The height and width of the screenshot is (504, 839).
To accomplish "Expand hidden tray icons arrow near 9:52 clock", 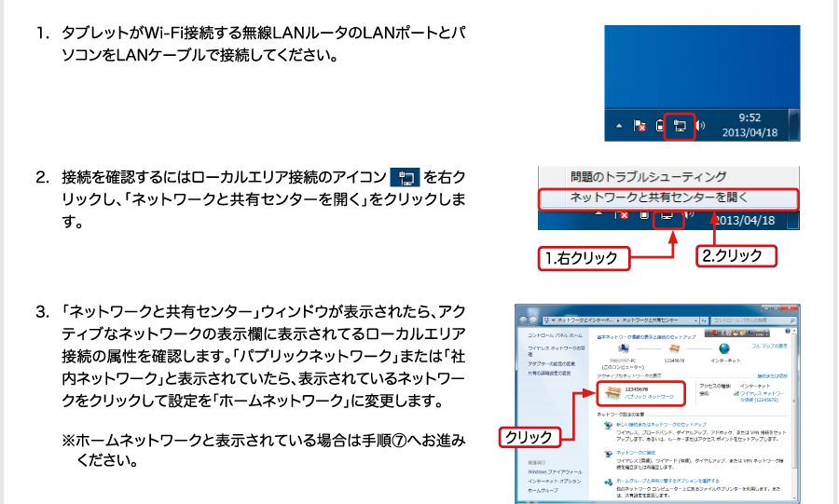I will point(619,126).
